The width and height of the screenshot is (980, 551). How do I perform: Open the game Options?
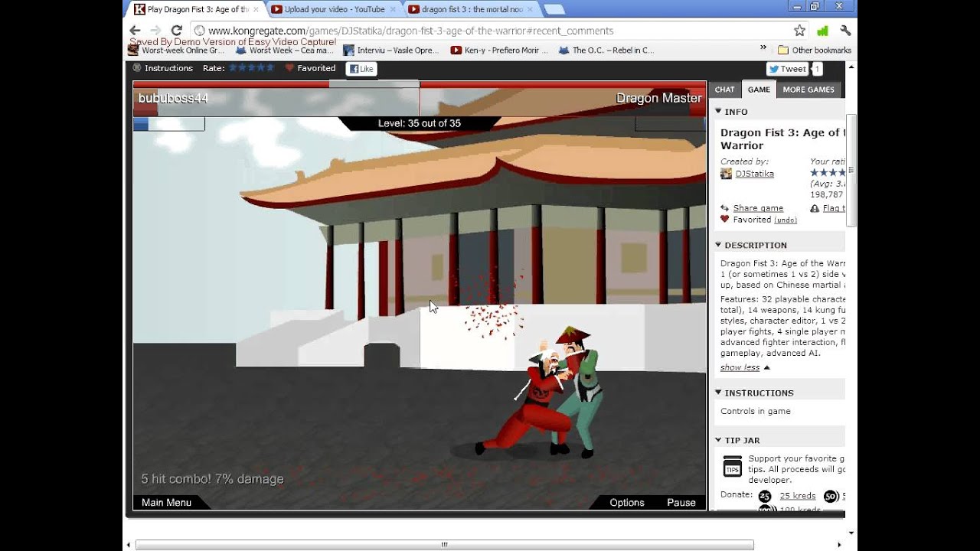(627, 503)
